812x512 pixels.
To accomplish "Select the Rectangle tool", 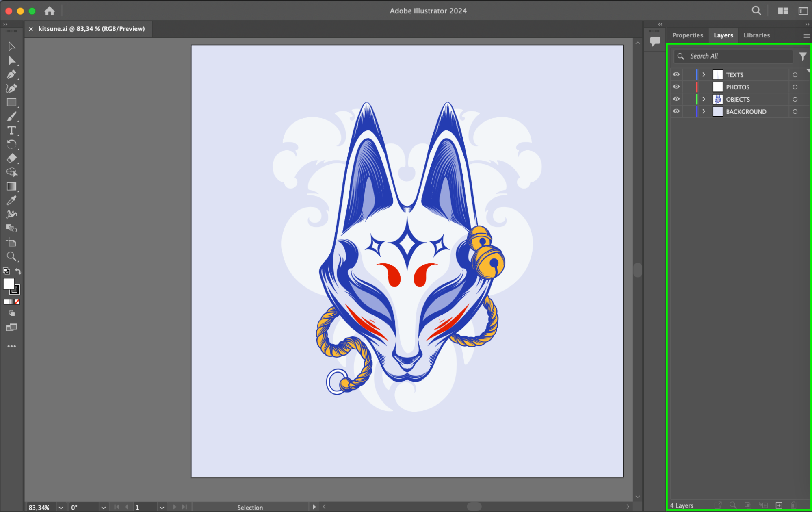I will [x=11, y=102].
